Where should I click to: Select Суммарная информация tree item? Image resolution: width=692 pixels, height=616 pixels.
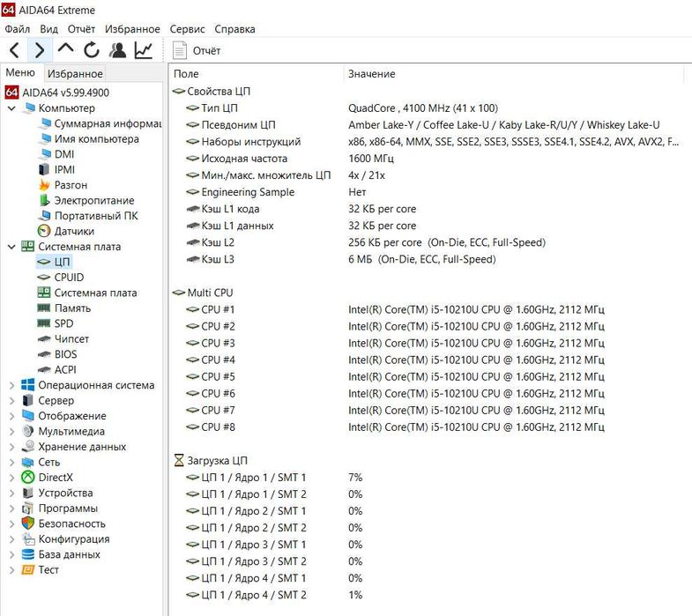pyautogui.click(x=100, y=123)
